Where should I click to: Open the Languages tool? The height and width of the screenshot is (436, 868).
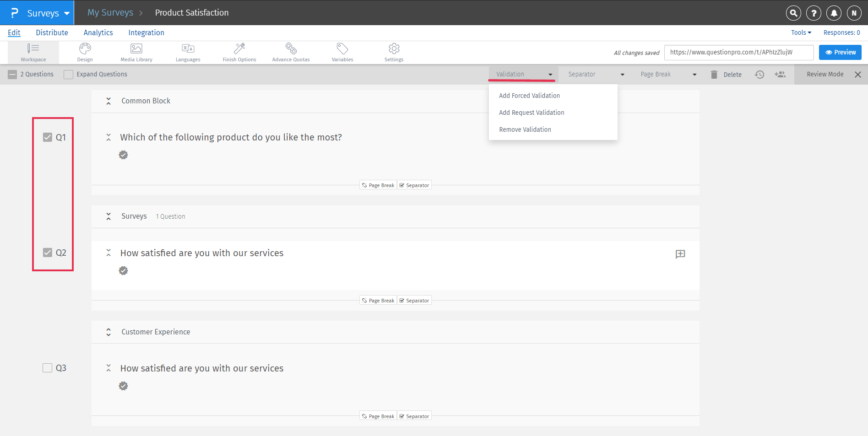(x=188, y=53)
